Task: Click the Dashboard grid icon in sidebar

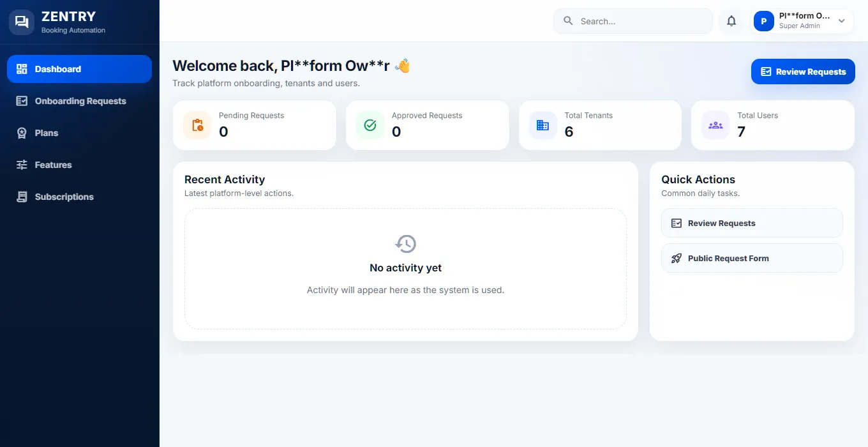Action: [x=22, y=69]
